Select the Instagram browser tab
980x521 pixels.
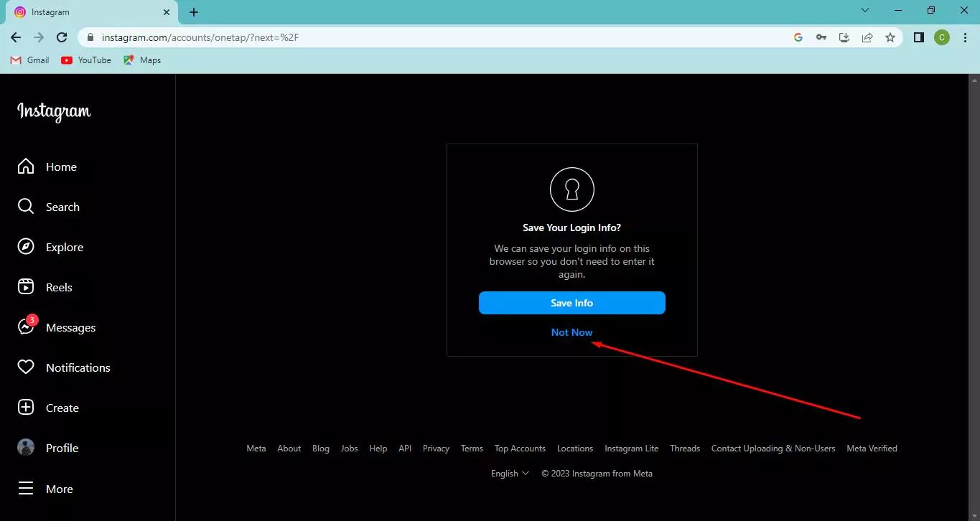(x=92, y=12)
